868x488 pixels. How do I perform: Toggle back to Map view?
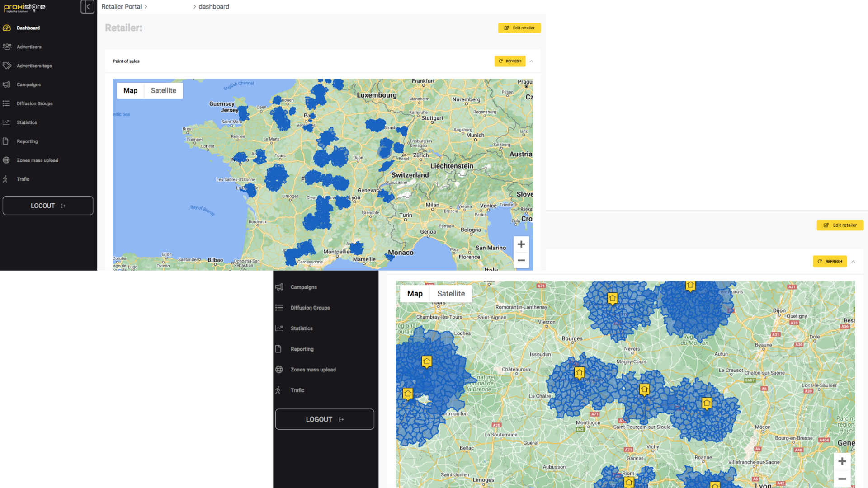[130, 90]
